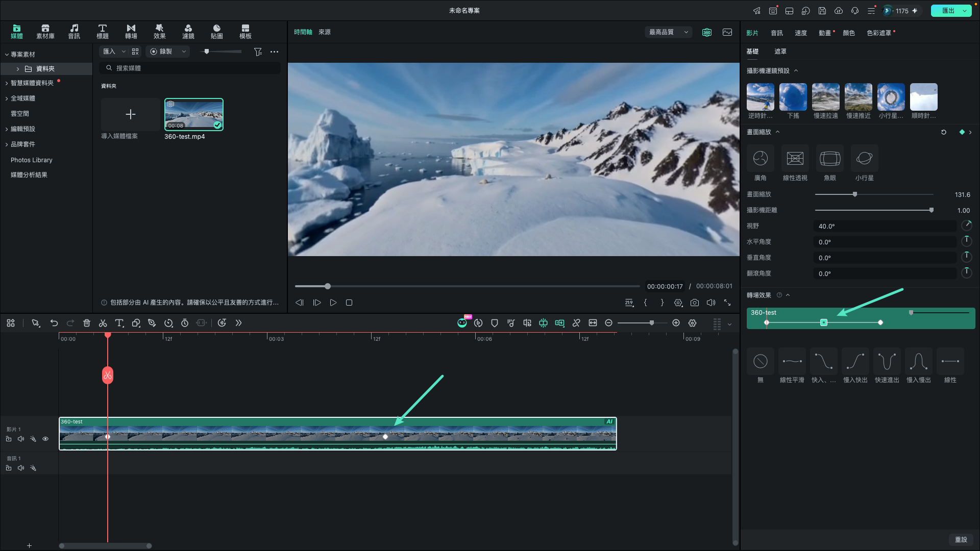Select the 廣角 wide-angle projection icon
Image resolution: width=980 pixels, height=551 pixels.
pos(760,158)
